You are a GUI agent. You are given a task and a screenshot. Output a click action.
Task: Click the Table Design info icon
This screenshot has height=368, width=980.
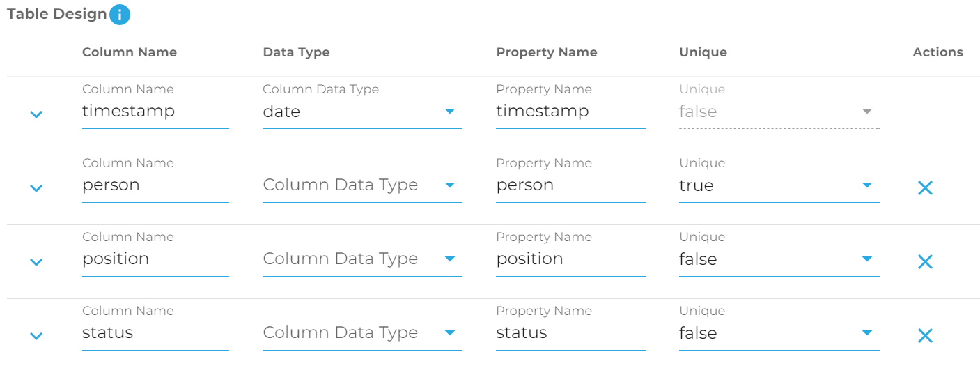coord(120,15)
